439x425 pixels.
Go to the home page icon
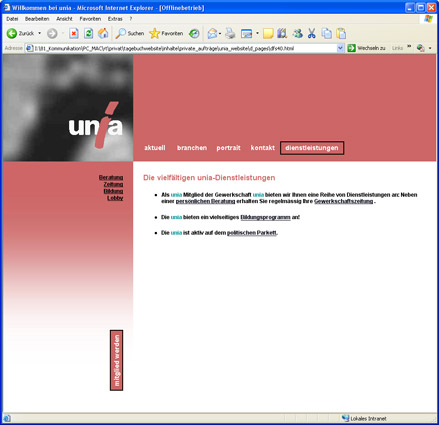[x=103, y=33]
